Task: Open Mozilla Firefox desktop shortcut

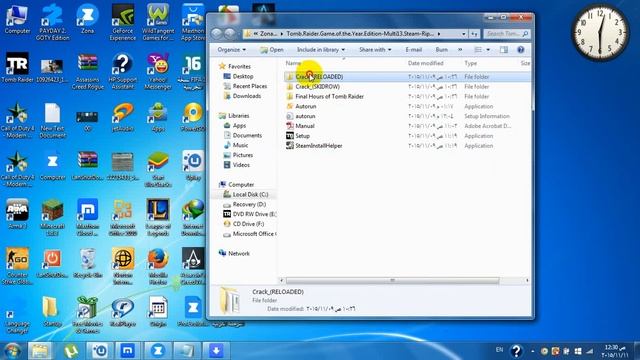Action: click(x=158, y=266)
